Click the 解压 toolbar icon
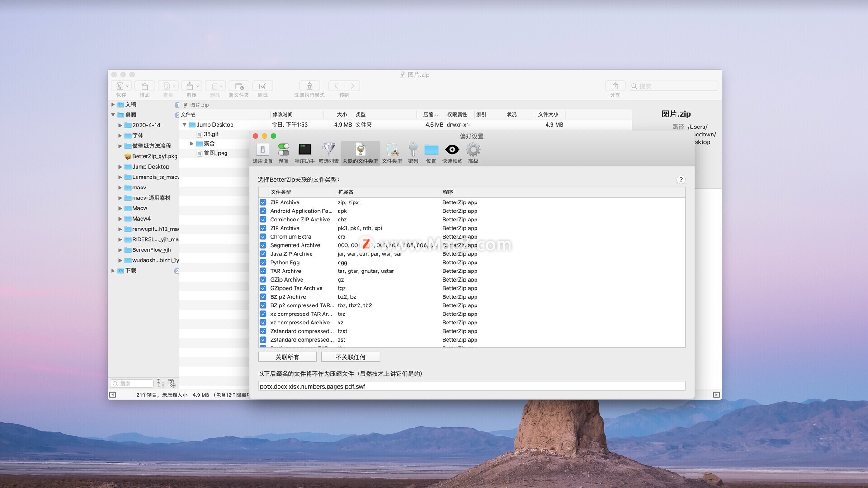Screen dimensions: 868x488 192,86
